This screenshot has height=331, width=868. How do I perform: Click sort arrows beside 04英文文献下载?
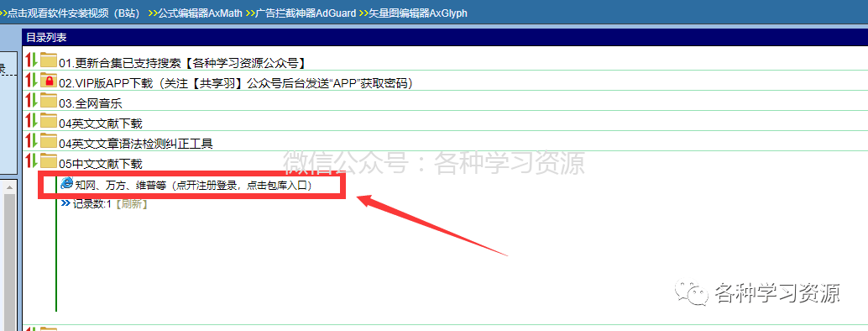[32, 121]
